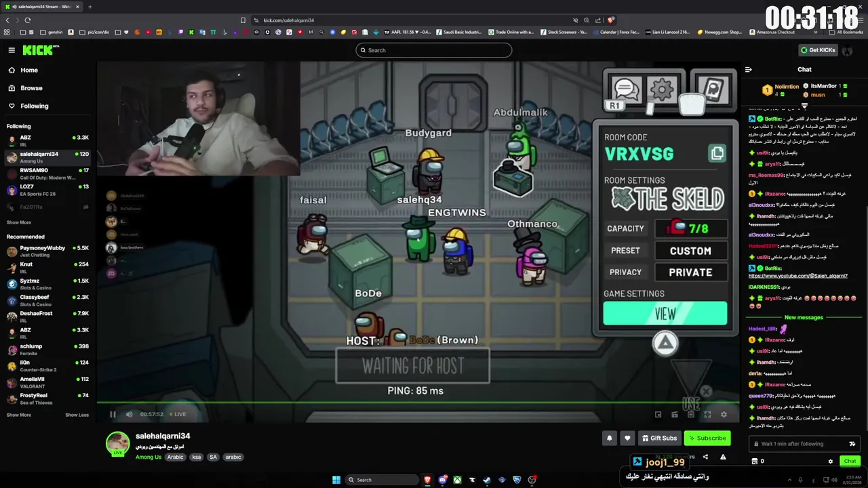Open the ABZ IRL channel in Following
This screenshot has height=488, width=868.
pyautogui.click(x=47, y=140)
